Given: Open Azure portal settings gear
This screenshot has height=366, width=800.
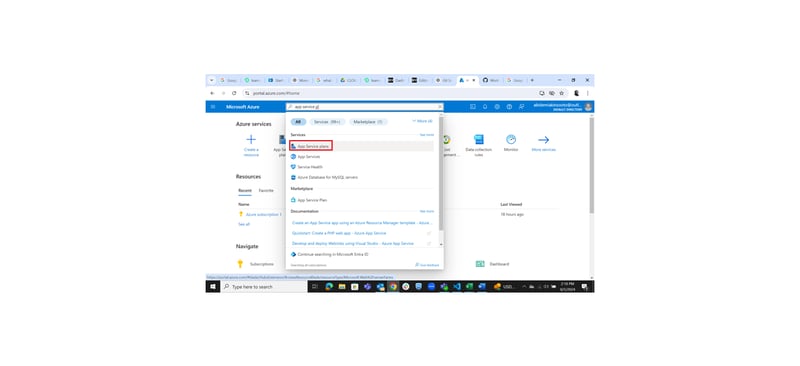Looking at the screenshot, I should point(497,107).
